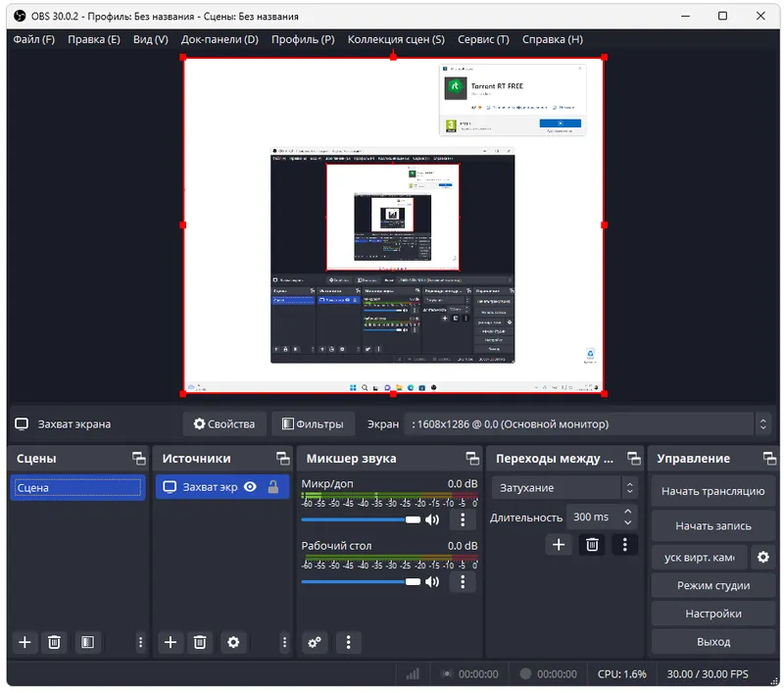Image resolution: width=784 pixels, height=691 pixels.
Task: Mute the Микр/доп audio channel
Action: point(432,520)
